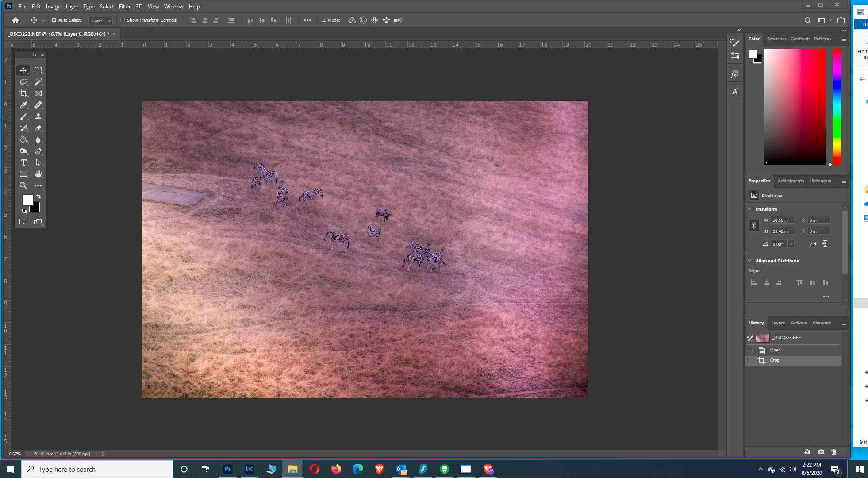
Task: Toggle the Auto-Select checkbox
Action: [x=53, y=20]
